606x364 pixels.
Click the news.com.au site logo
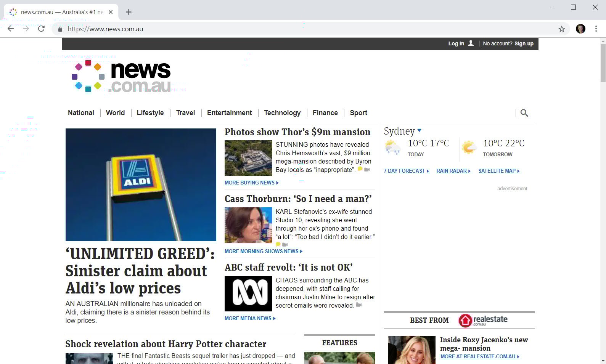121,76
